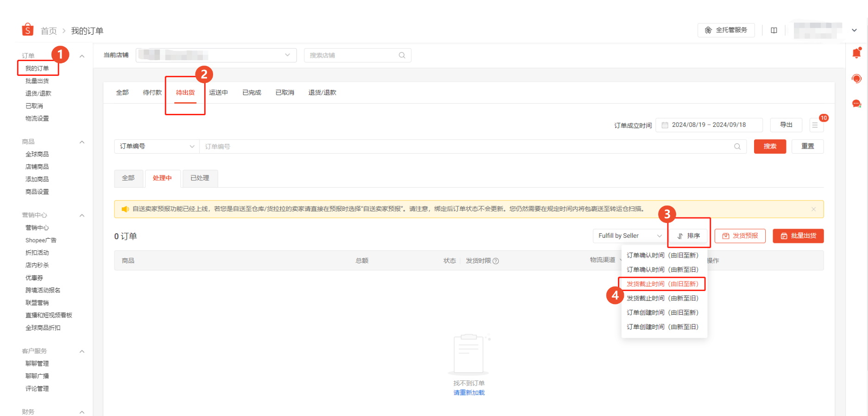Switch to the 待付款 tab

[x=152, y=93]
